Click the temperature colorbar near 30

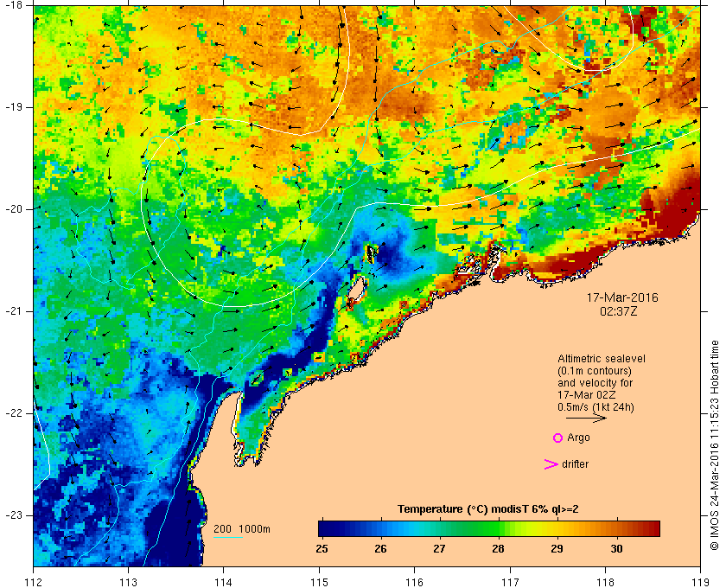pos(616,528)
